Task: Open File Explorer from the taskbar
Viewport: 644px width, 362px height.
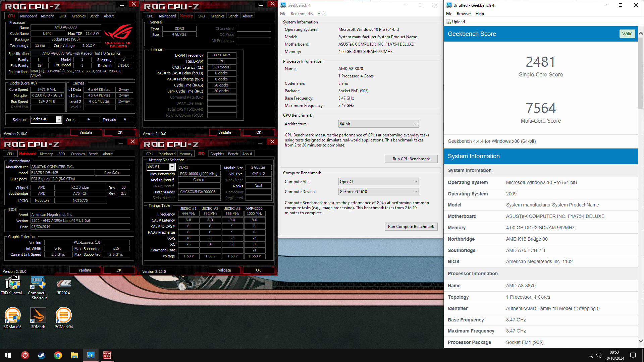Action: click(74, 355)
